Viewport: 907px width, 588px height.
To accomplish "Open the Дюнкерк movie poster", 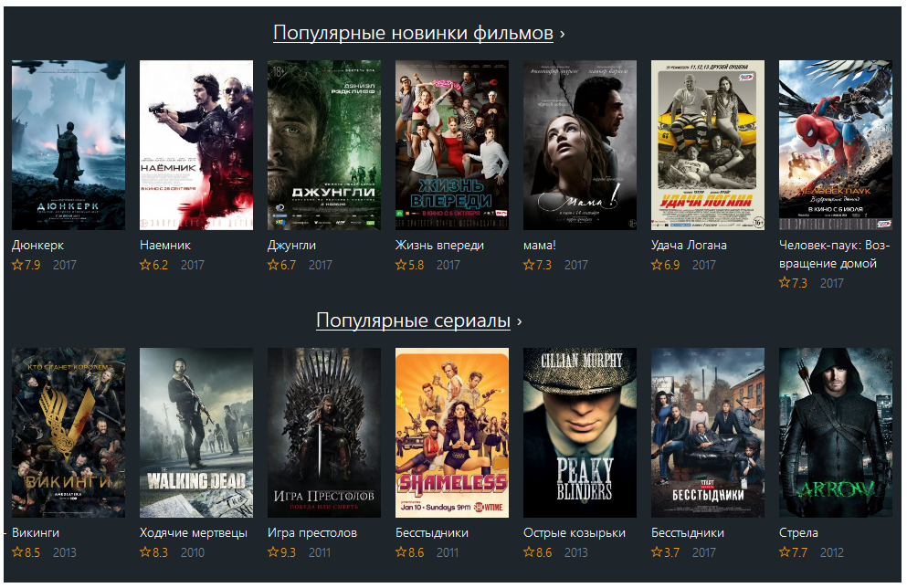I will point(69,145).
